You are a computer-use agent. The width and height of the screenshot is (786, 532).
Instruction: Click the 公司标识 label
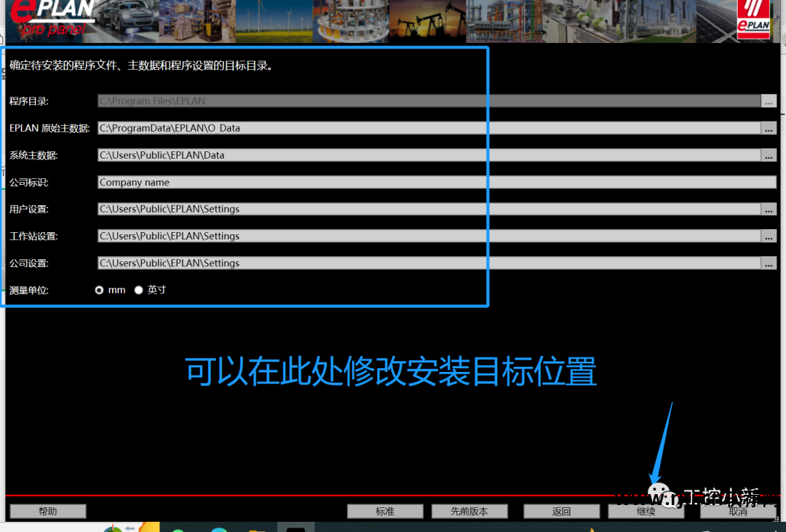click(x=29, y=183)
